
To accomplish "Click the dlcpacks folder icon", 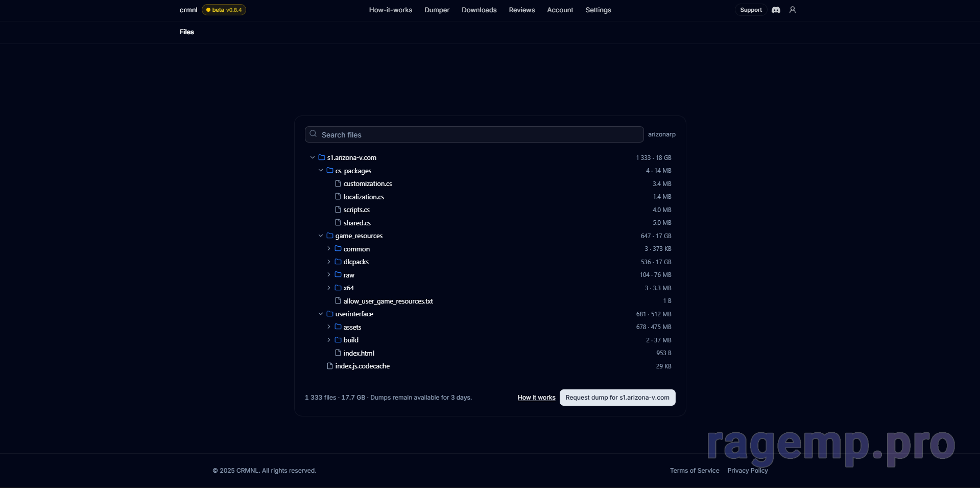I will [x=338, y=262].
